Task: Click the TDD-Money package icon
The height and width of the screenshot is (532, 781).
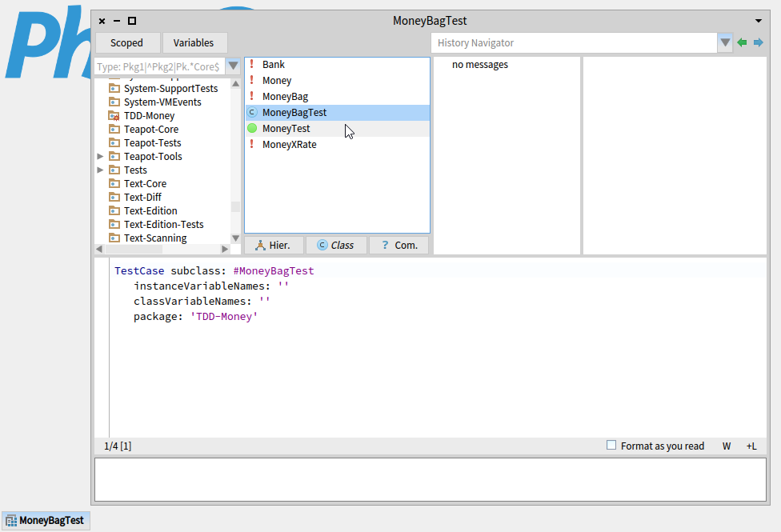Action: (x=114, y=115)
